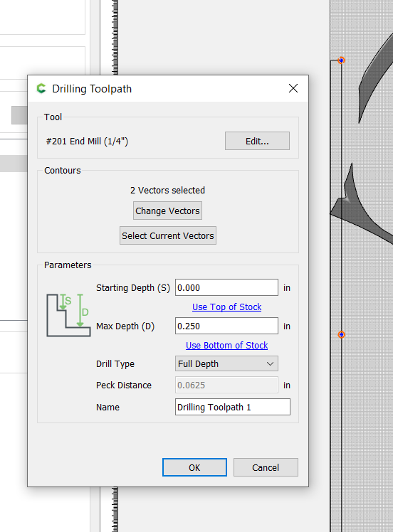Click the Change Vectors button
Image resolution: width=393 pixels, height=532 pixels.
[167, 211]
